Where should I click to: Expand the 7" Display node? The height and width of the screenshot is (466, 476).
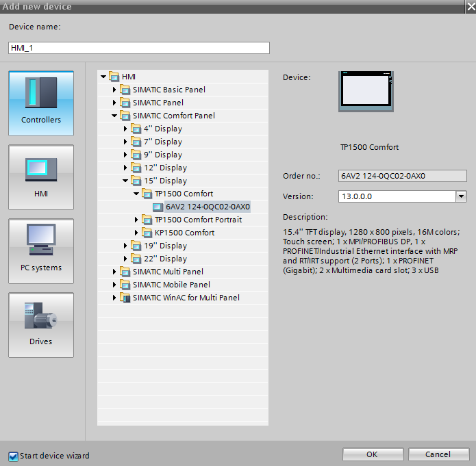(x=125, y=142)
